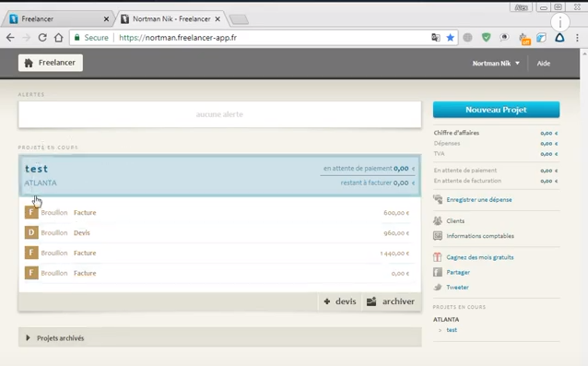Click the D icon of Devis row

coord(31,232)
